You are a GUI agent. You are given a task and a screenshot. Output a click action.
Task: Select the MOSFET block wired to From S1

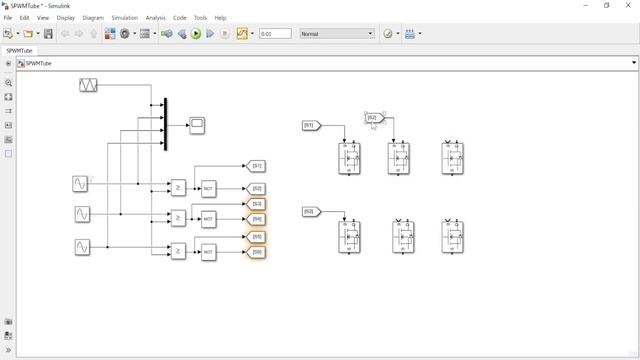[x=349, y=158]
